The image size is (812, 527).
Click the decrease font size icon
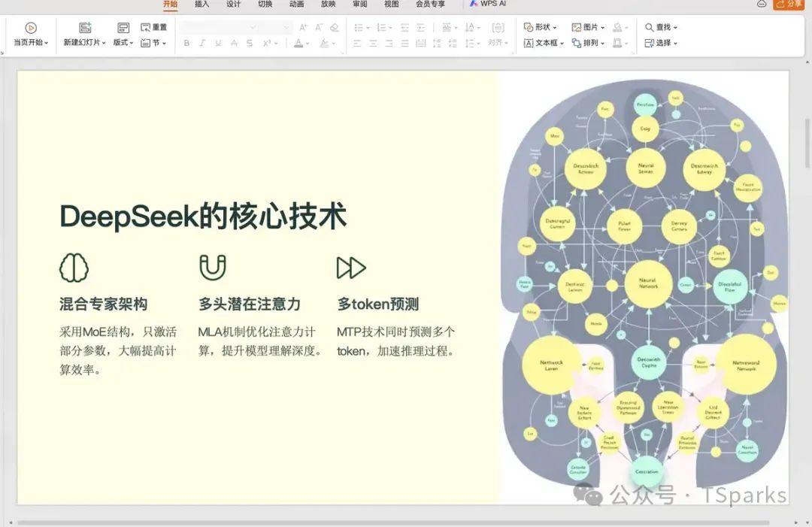pyautogui.click(x=319, y=27)
